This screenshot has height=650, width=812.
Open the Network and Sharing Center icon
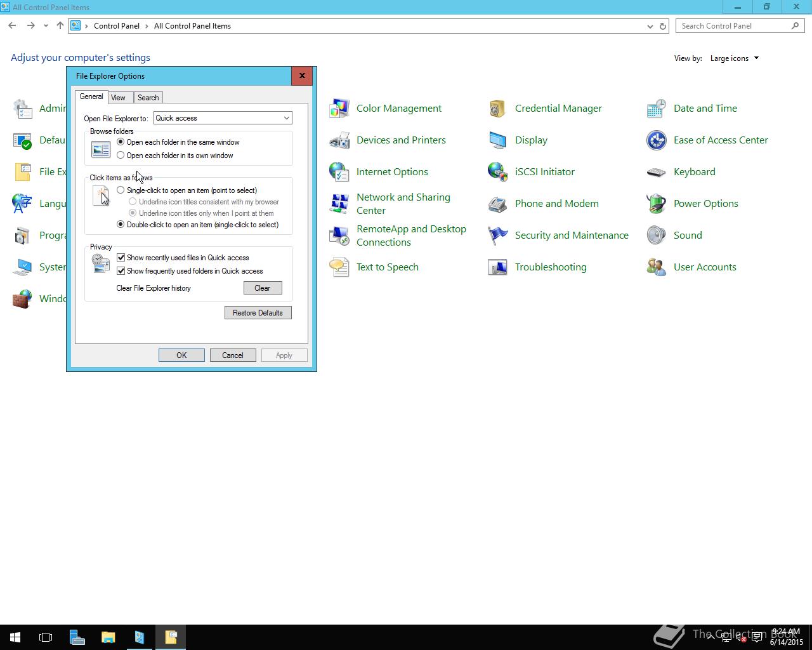[x=339, y=204]
